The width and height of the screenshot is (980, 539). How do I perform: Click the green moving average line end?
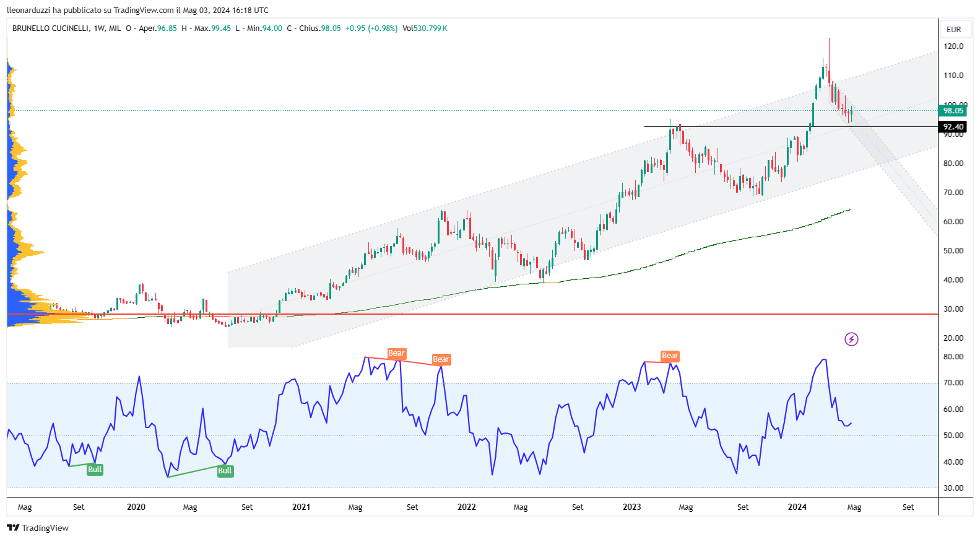(x=850, y=209)
